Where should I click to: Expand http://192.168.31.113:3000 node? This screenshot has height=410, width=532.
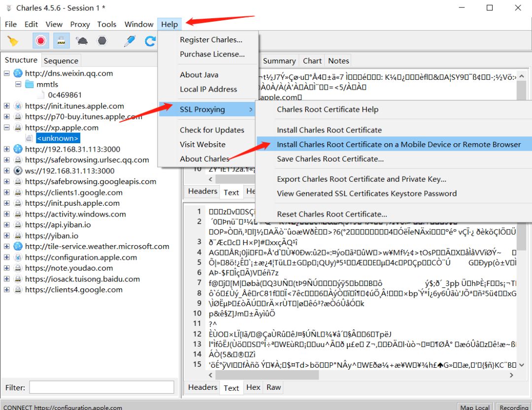click(6, 149)
